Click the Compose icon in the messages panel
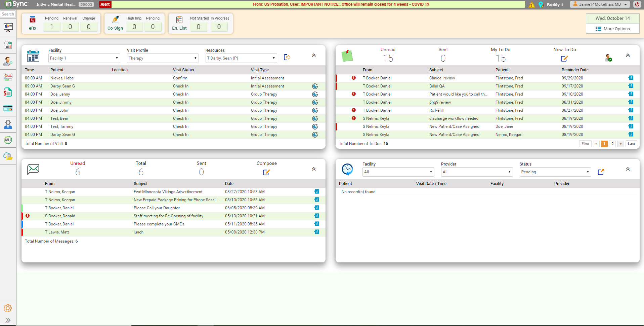Viewport: 644px width, 326px height. point(266,172)
